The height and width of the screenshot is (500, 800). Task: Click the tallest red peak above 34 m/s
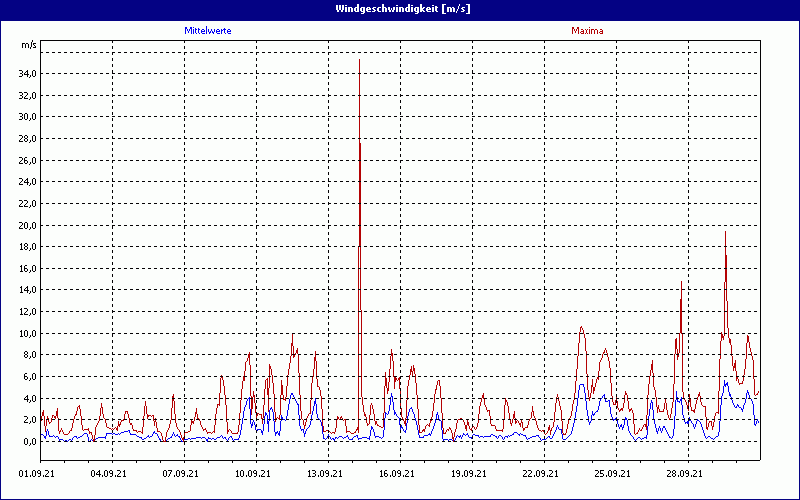359,64
